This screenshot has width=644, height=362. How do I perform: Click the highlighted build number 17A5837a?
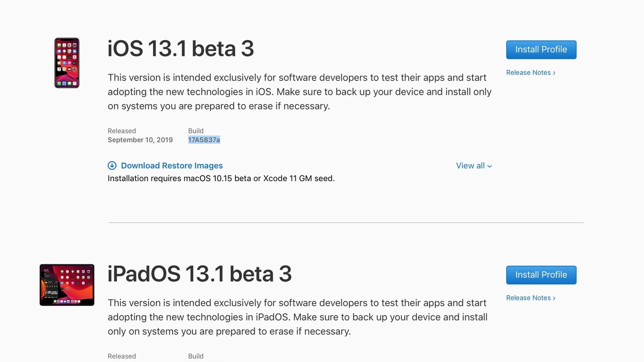click(x=204, y=140)
